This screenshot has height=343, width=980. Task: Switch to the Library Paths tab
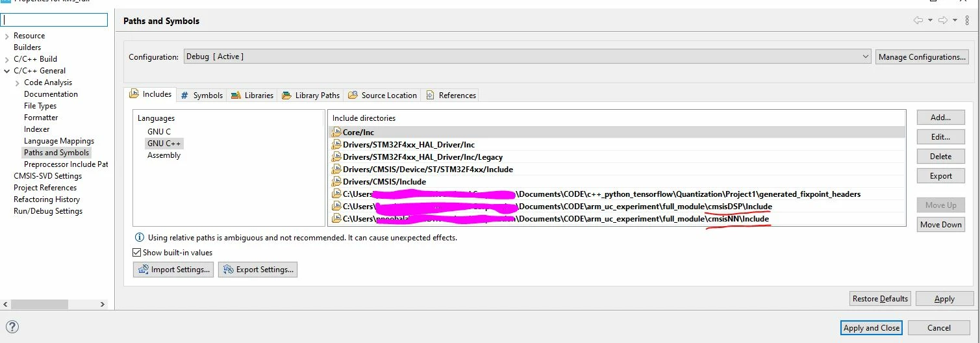pyautogui.click(x=310, y=95)
